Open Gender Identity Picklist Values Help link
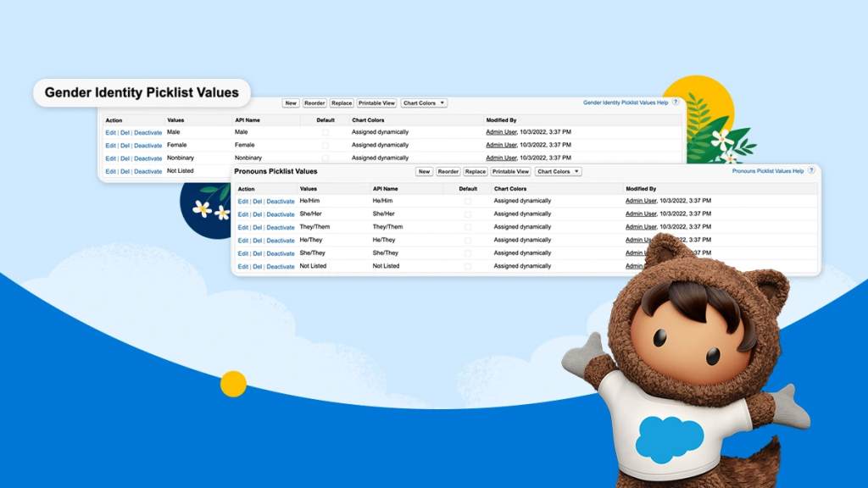Viewport: 868px width, 488px height. [x=626, y=103]
